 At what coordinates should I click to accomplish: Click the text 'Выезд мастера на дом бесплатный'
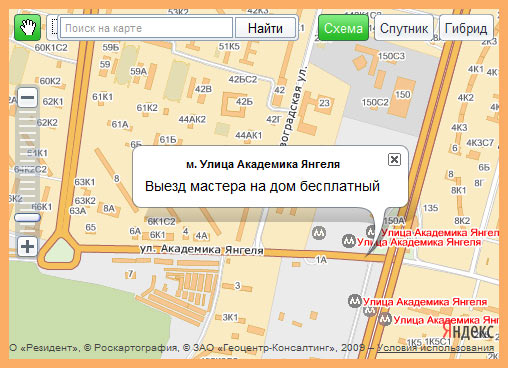[x=262, y=186]
